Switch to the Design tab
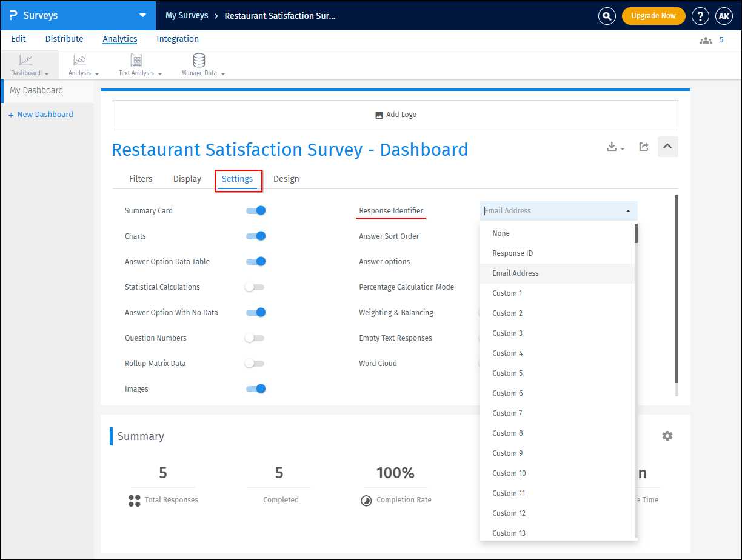This screenshot has height=560, width=742. [286, 179]
